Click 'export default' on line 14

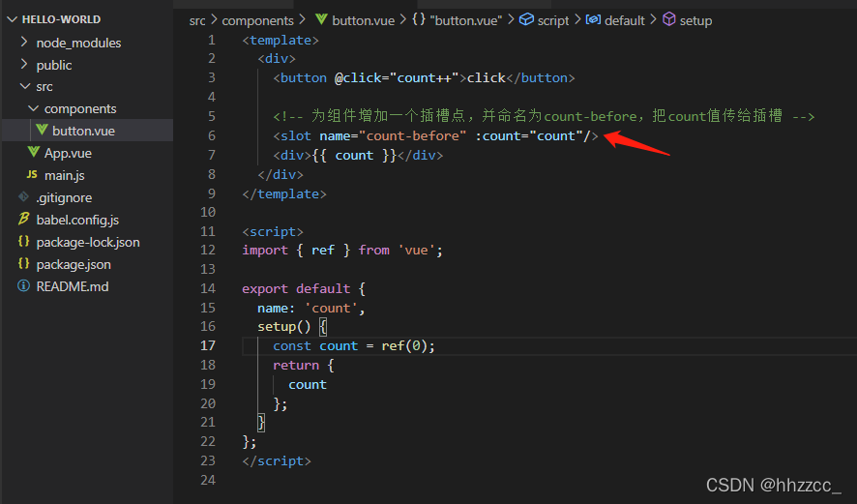point(296,288)
